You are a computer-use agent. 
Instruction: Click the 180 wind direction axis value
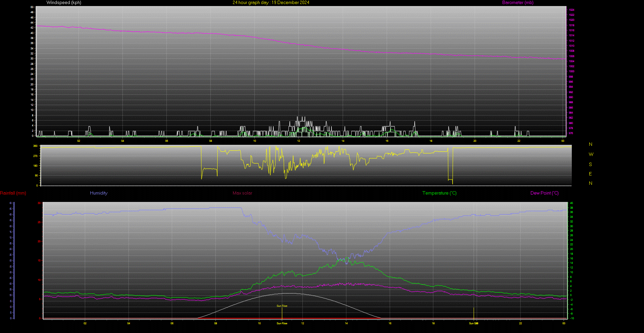coord(35,166)
